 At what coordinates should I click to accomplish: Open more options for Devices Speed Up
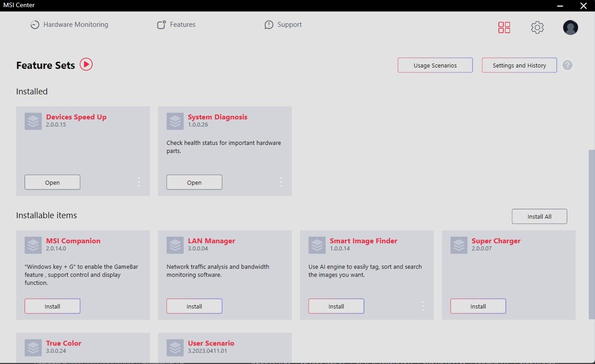tap(139, 182)
